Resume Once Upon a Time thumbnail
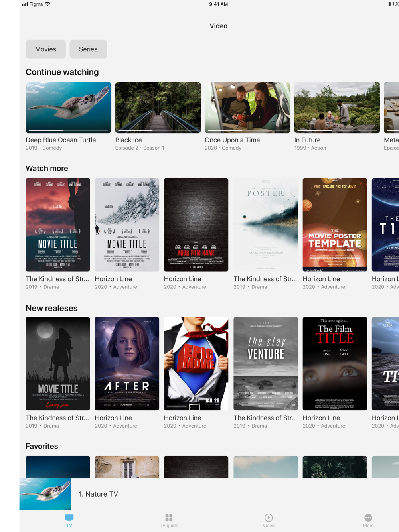This screenshot has width=399, height=532. [x=247, y=107]
